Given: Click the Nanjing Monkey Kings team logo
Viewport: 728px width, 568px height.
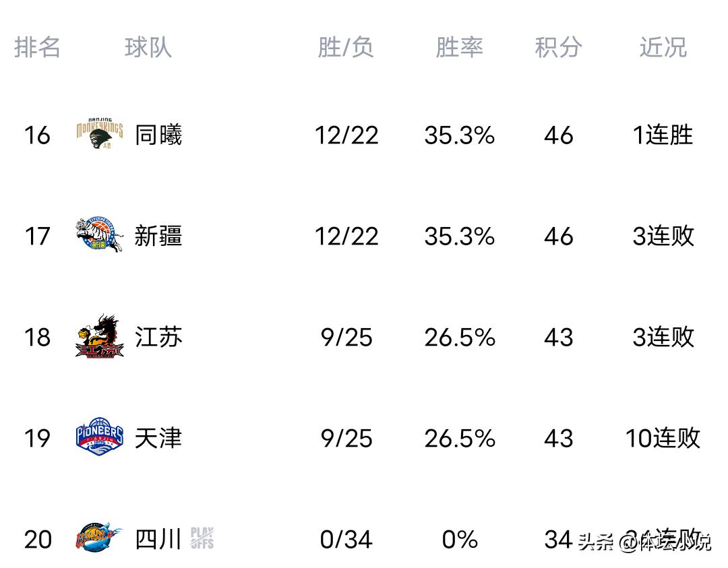Looking at the screenshot, I should [x=100, y=135].
